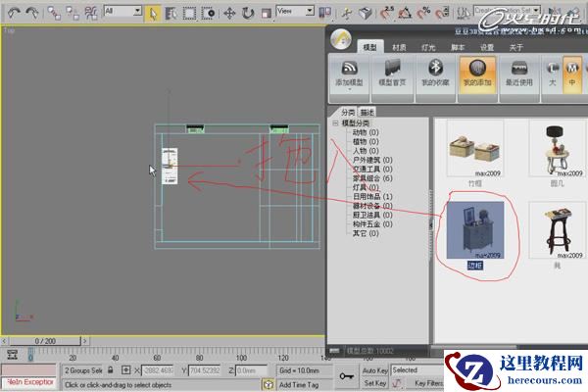Select the 人物 (0) category
This screenshot has height=392, width=588.
tap(366, 151)
